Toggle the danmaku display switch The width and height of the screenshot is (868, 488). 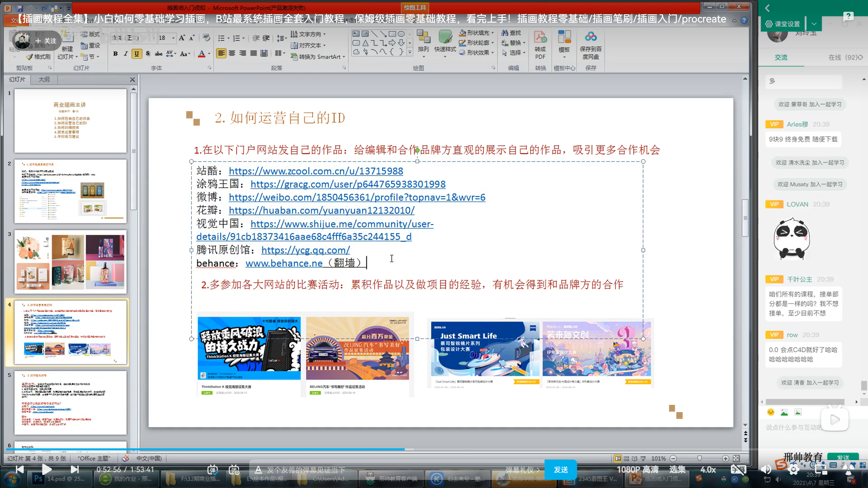click(213, 470)
